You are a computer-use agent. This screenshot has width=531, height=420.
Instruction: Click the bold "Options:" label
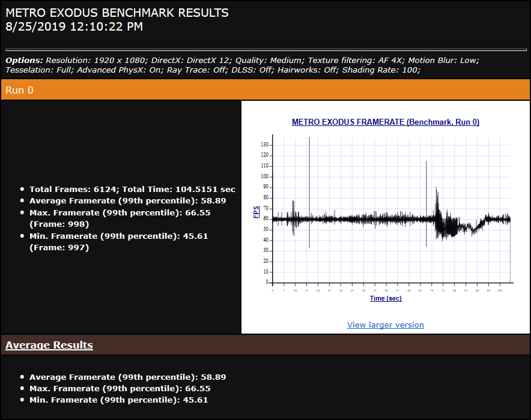point(25,61)
